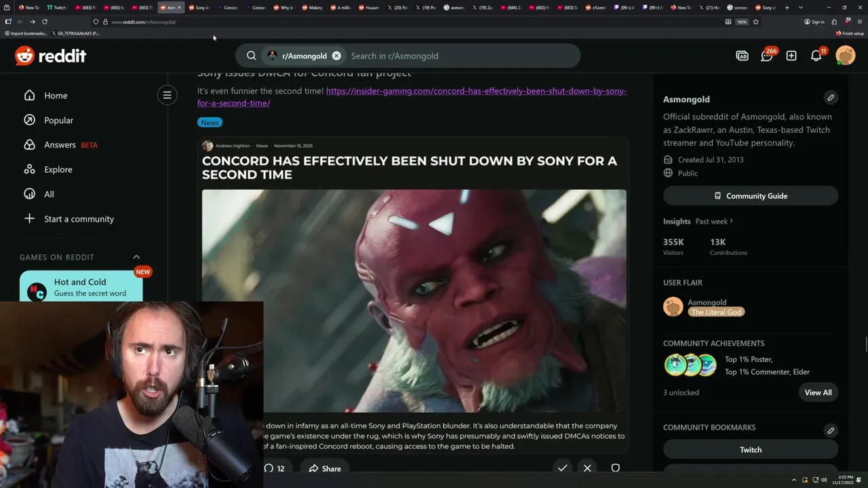868x488 pixels.
Task: Open the user avatar menu
Action: point(846,56)
